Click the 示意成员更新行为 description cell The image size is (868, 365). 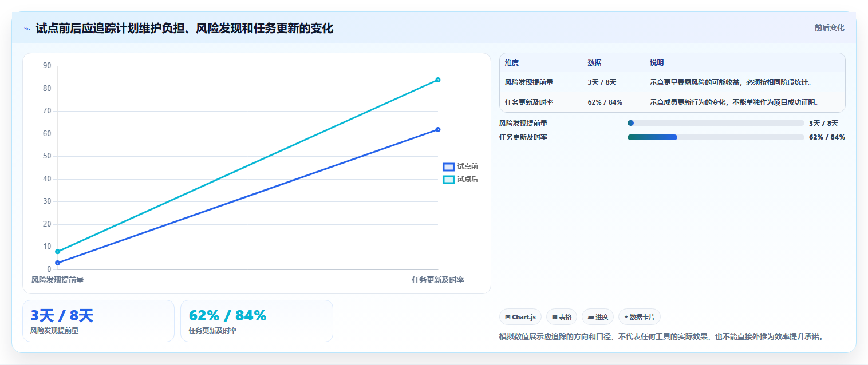tap(734, 102)
